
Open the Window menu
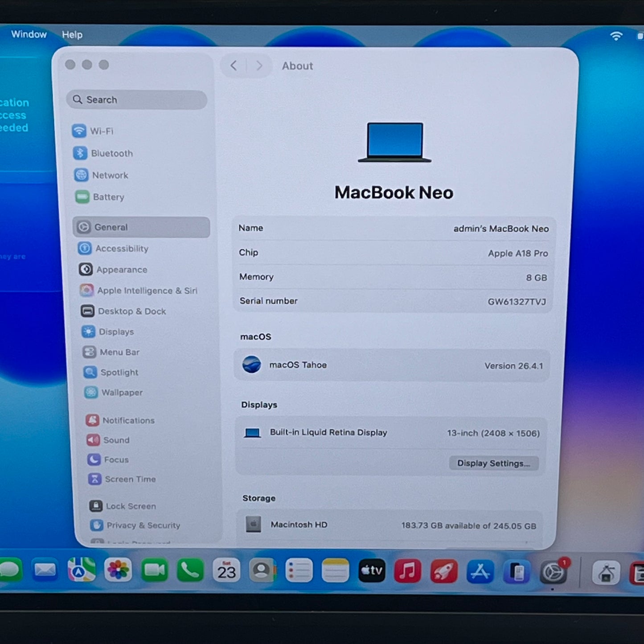pos(29,34)
